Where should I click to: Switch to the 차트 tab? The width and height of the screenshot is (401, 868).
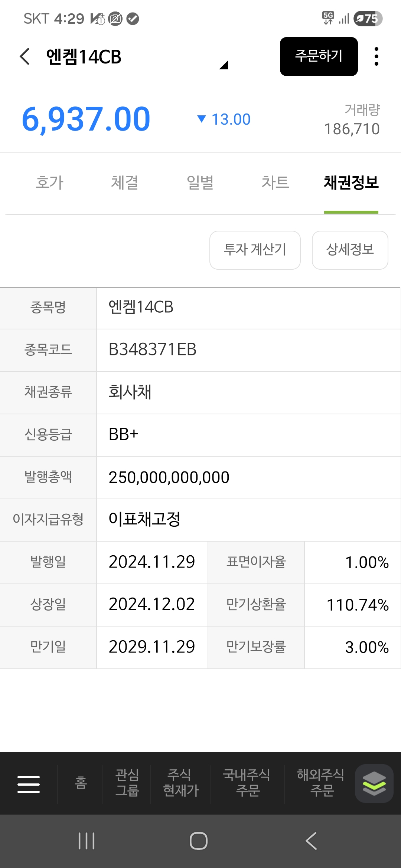tap(275, 183)
